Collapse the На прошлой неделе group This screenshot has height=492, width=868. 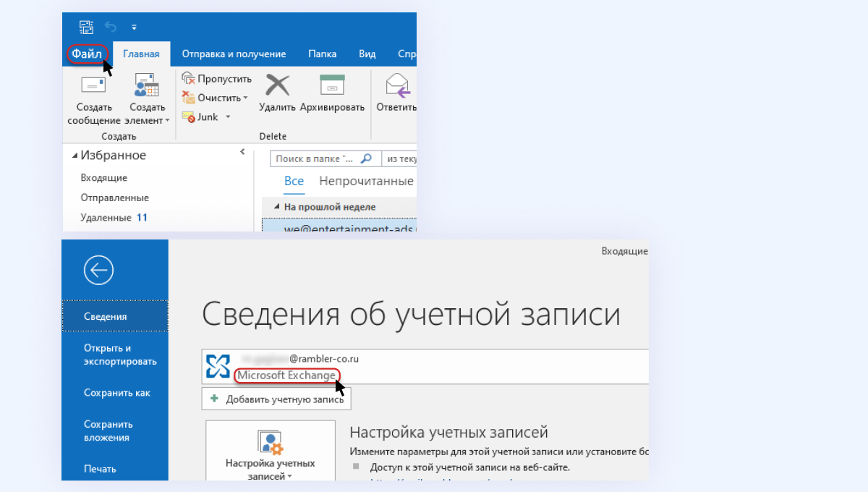[277, 207]
